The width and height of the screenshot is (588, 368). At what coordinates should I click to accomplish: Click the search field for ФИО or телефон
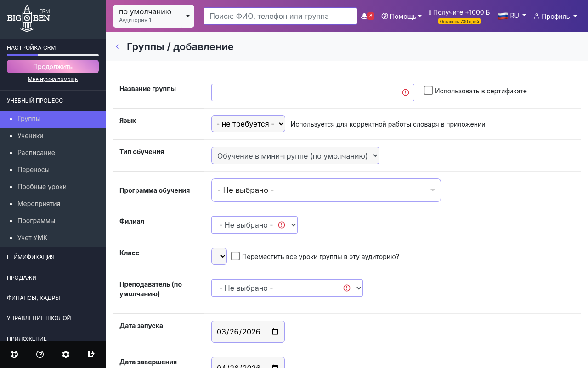click(x=280, y=16)
